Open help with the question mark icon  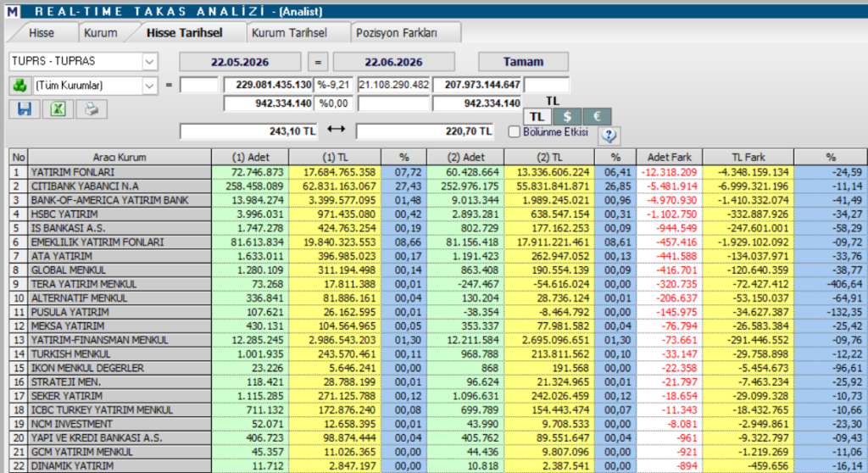[609, 135]
